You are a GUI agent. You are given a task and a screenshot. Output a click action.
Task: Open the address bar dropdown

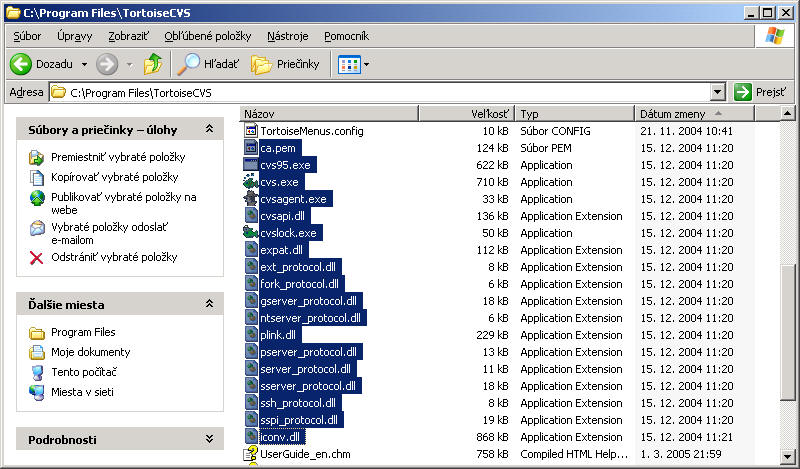718,92
